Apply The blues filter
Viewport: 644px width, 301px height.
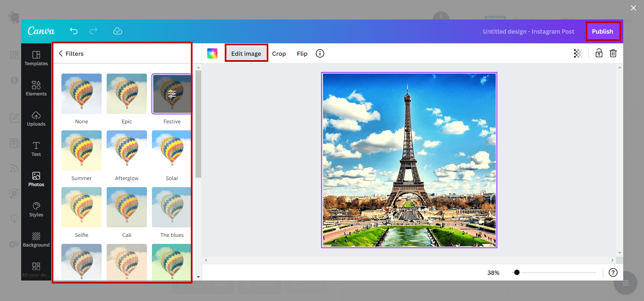[x=172, y=207]
